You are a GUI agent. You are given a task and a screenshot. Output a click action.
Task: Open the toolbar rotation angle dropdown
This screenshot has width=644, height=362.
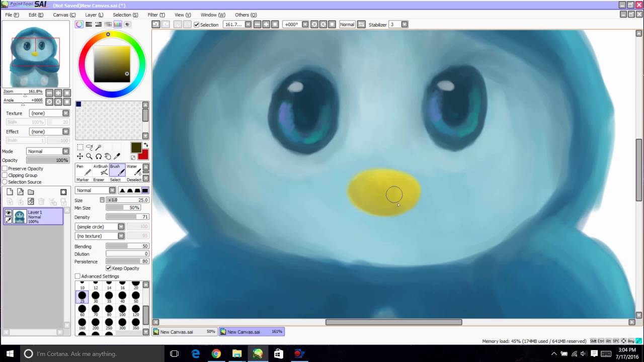point(305,24)
